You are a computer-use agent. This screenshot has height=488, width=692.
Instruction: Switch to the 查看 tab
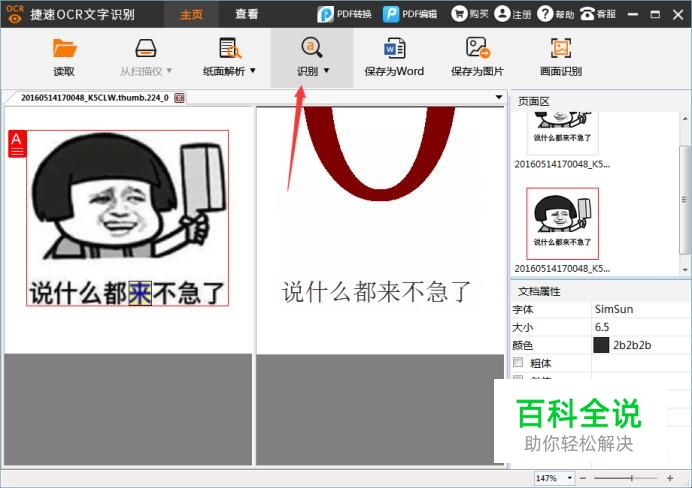[x=246, y=15]
